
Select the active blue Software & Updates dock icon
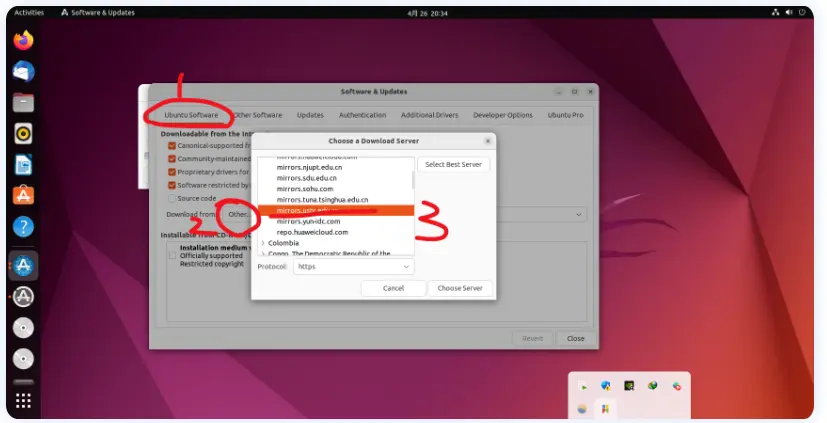click(x=23, y=265)
